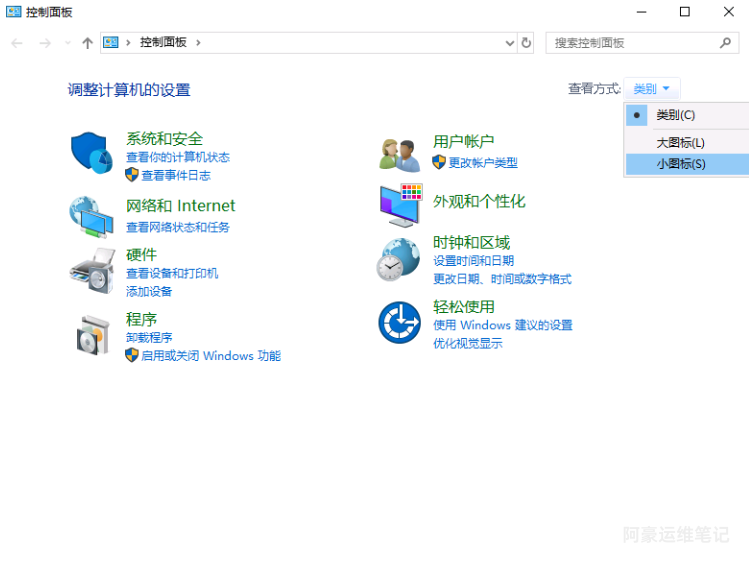Expand the address bar history dropdown

pos(511,42)
